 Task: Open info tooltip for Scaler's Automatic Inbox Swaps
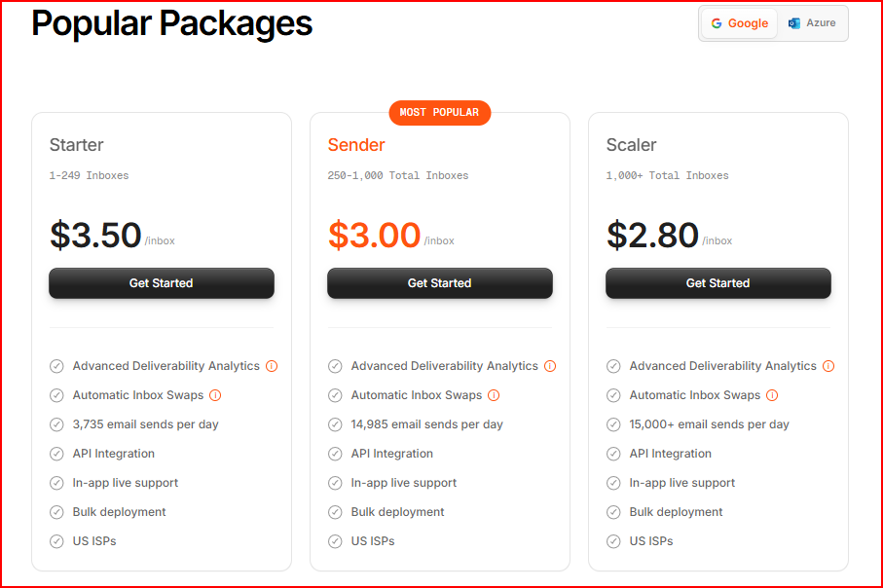pyautogui.click(x=772, y=395)
